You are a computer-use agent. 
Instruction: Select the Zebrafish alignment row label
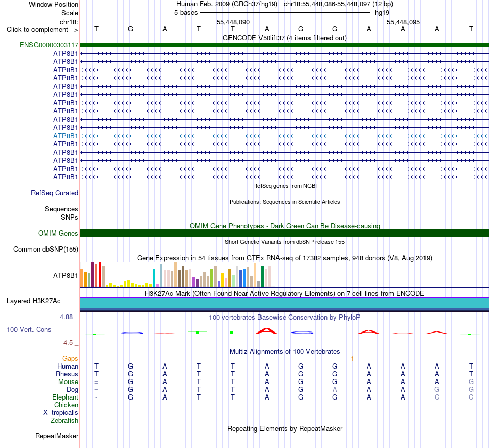[64, 421]
